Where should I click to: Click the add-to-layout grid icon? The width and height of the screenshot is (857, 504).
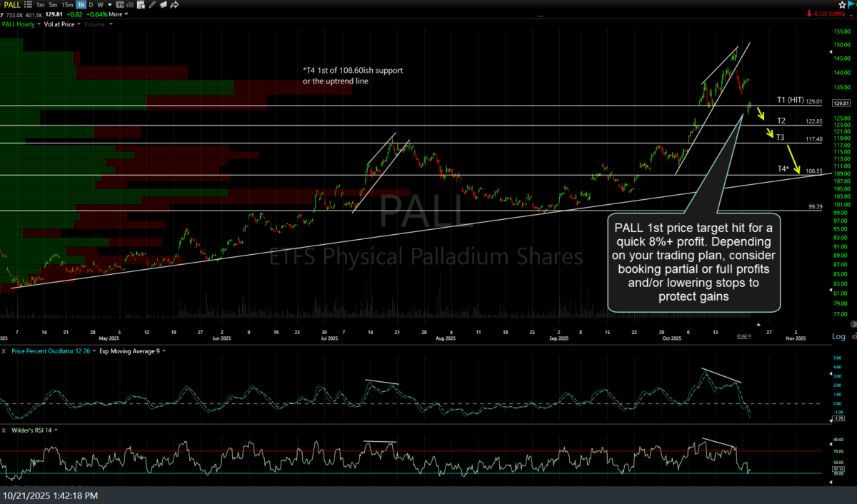(x=142, y=4)
